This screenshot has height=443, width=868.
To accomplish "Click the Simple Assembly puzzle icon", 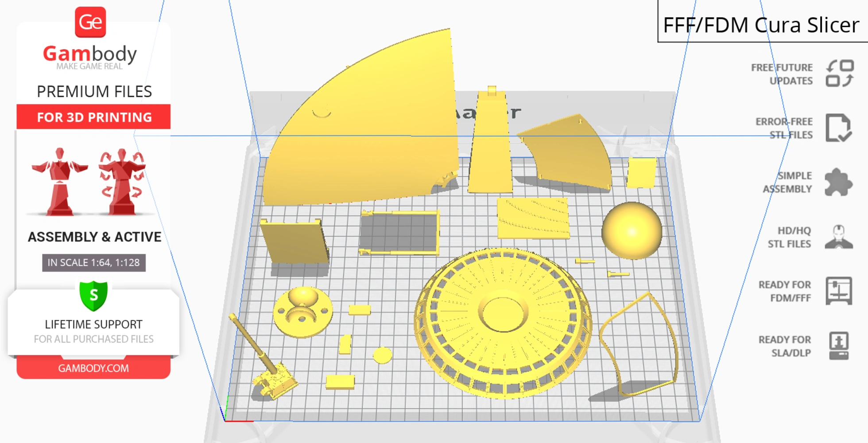I will tap(837, 182).
